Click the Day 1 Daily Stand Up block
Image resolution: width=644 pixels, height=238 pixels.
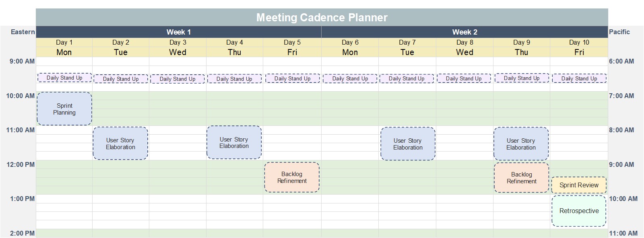(64, 78)
